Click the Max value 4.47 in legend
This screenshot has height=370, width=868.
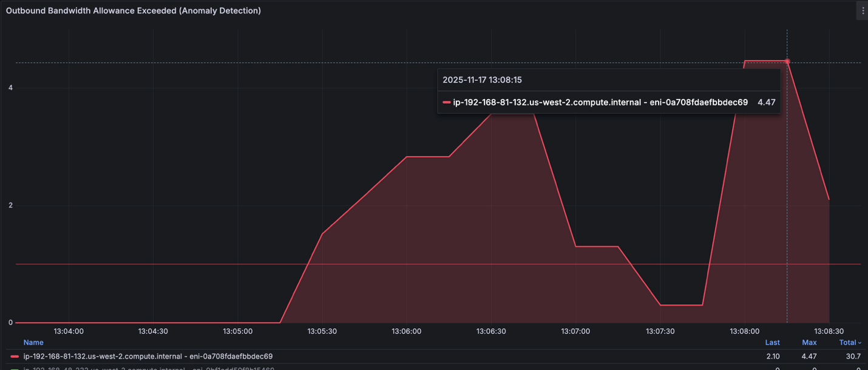pyautogui.click(x=809, y=356)
